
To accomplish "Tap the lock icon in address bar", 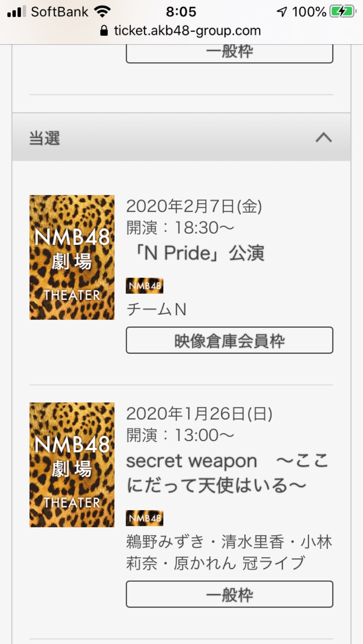I will point(104,31).
